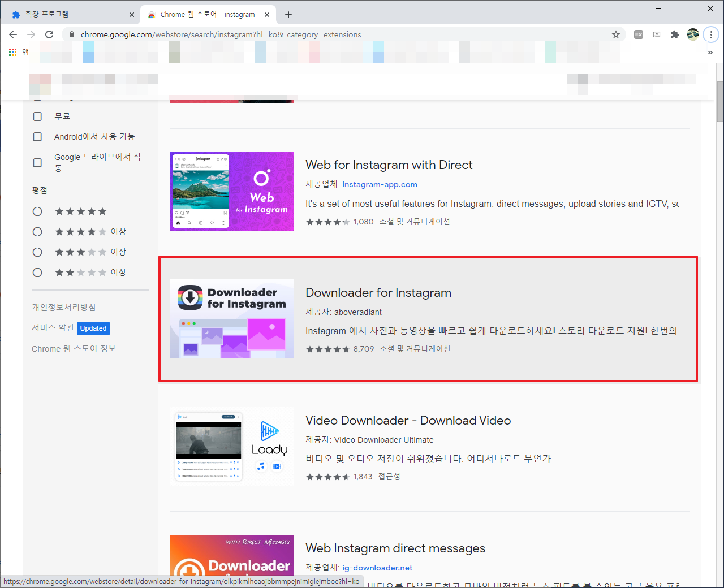Click the vertical page scrollbar thumb
724x588 pixels.
[x=720, y=101]
